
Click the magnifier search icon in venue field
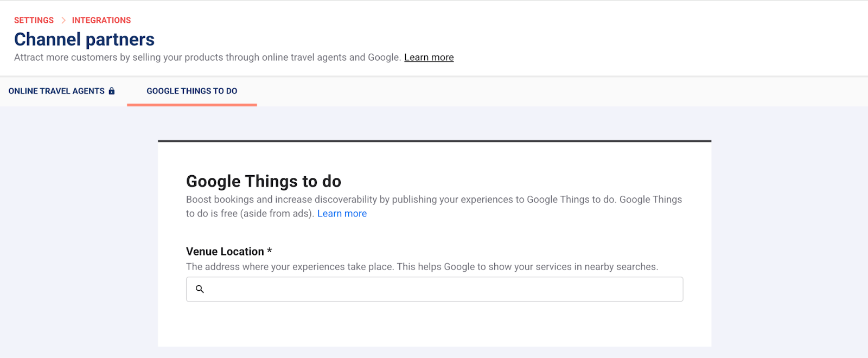(200, 289)
